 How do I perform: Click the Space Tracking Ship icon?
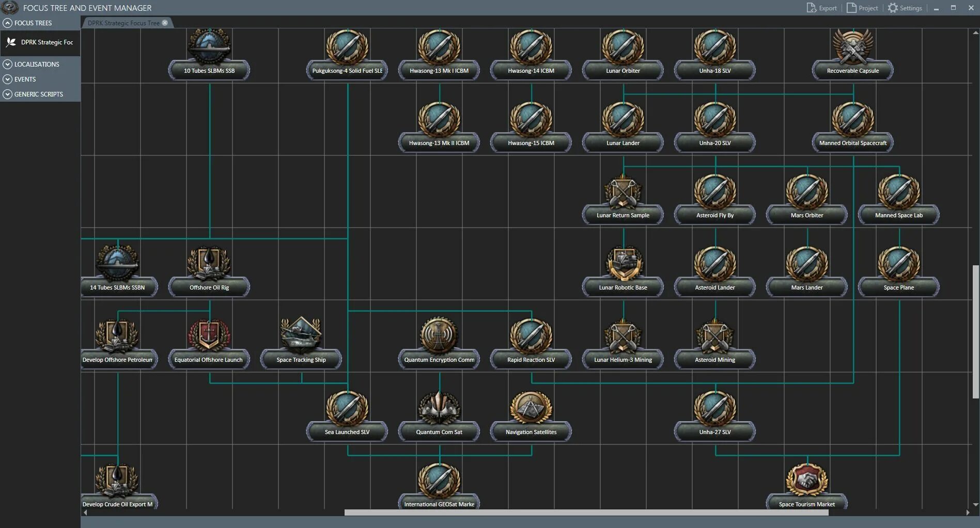(301, 335)
